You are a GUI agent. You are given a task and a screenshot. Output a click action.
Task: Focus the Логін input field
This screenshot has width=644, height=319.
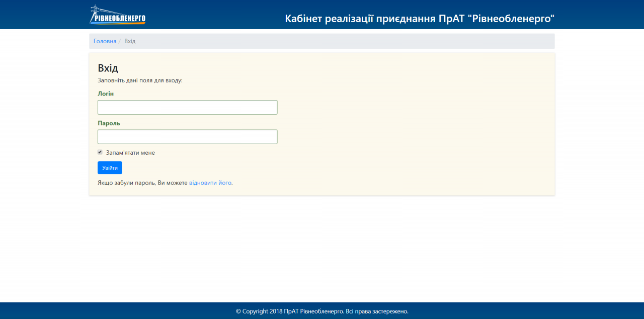[x=187, y=107]
